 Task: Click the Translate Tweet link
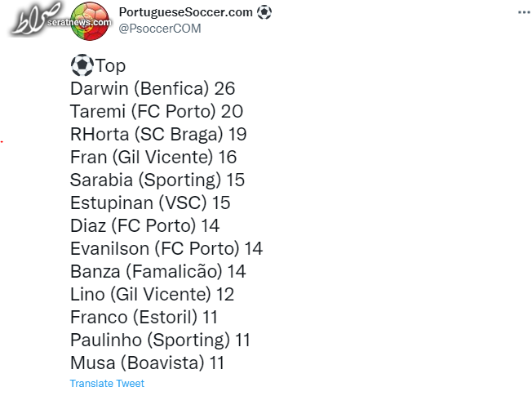pyautogui.click(x=107, y=384)
